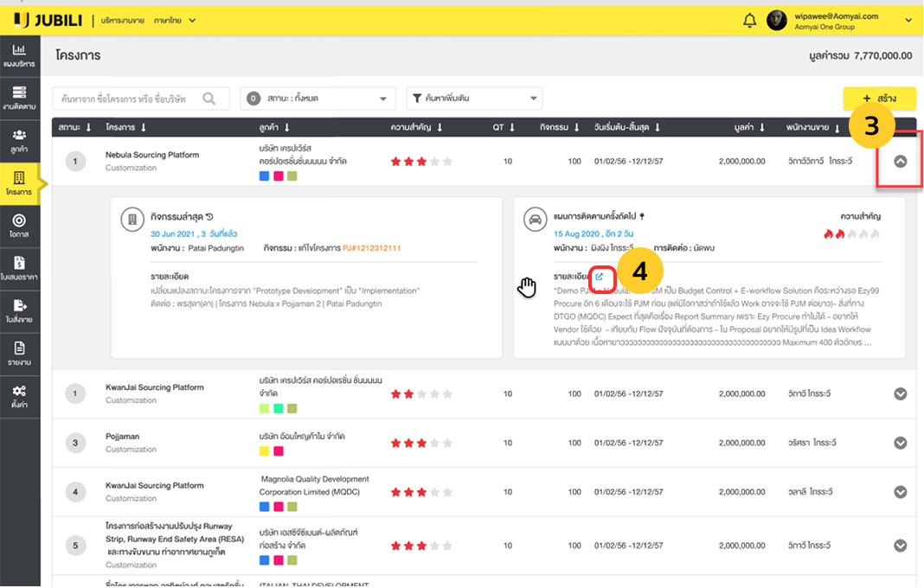Open the สถานะ status filter dropdown
924x588 pixels.
(318, 99)
